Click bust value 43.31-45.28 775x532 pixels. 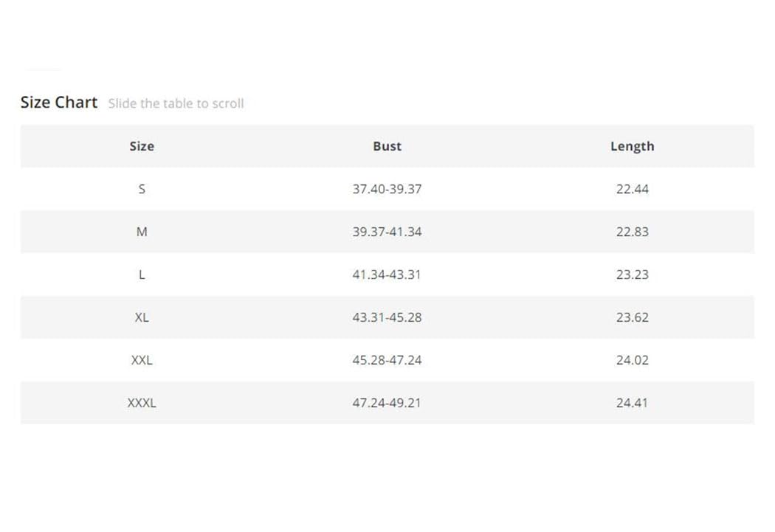tap(387, 317)
